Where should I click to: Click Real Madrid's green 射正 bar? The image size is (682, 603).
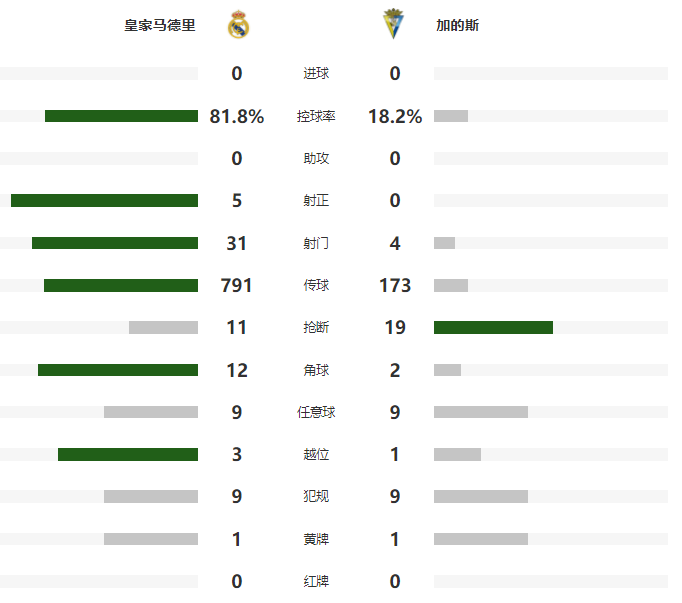[104, 201]
